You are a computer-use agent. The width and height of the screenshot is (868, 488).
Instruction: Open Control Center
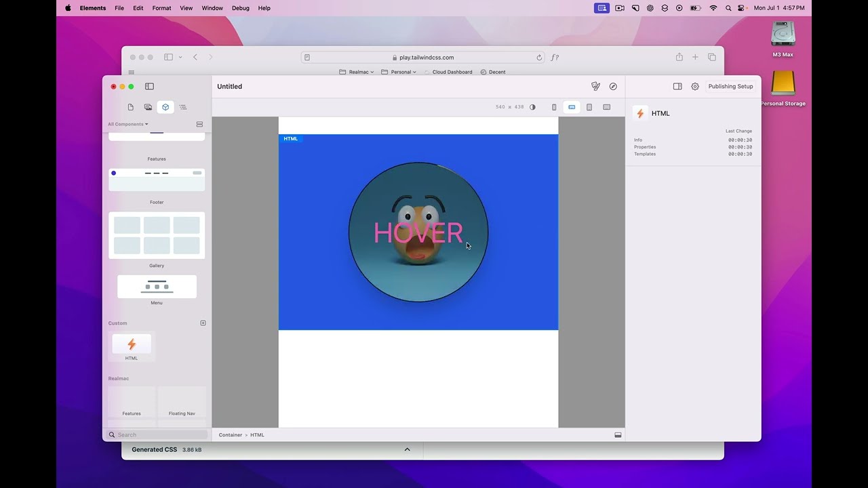pyautogui.click(x=743, y=8)
